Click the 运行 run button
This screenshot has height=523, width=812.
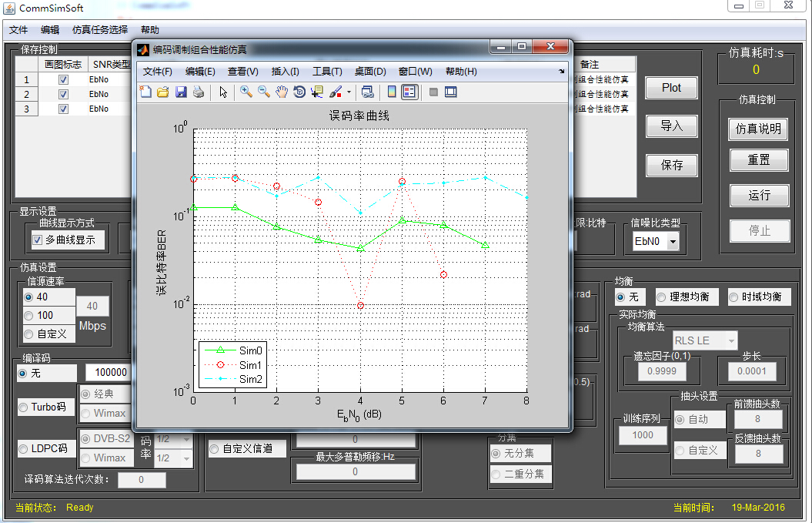(x=759, y=196)
